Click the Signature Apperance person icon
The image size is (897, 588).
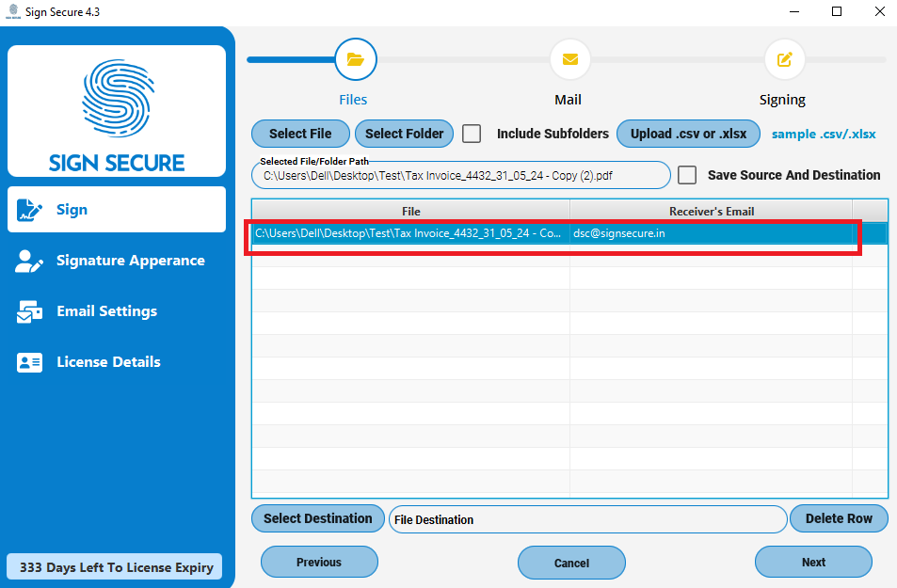tap(28, 261)
